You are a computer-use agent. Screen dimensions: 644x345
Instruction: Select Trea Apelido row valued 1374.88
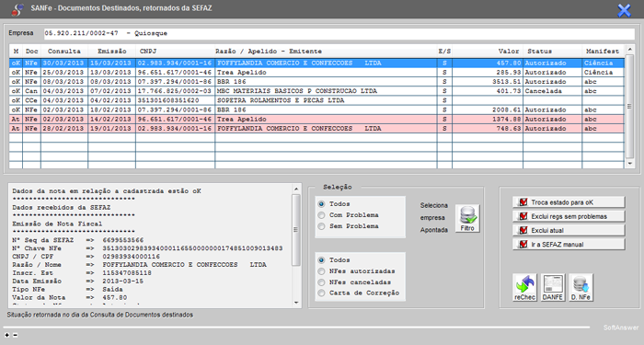[316, 119]
